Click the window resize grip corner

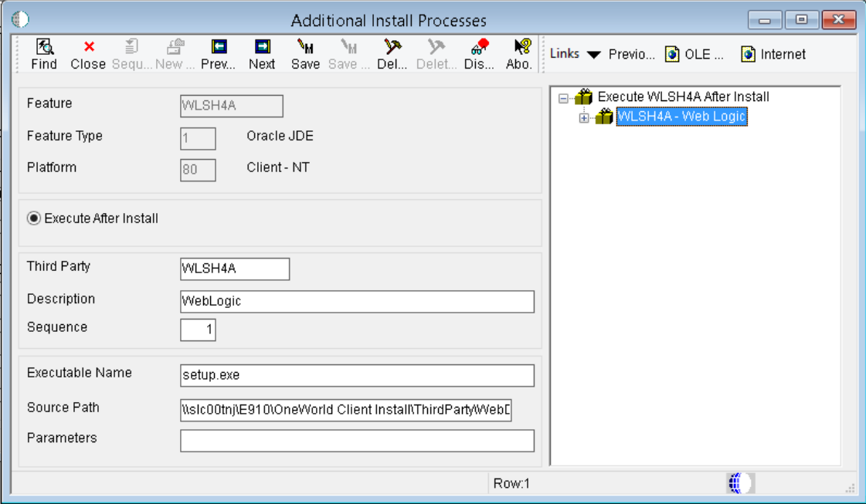850,488
